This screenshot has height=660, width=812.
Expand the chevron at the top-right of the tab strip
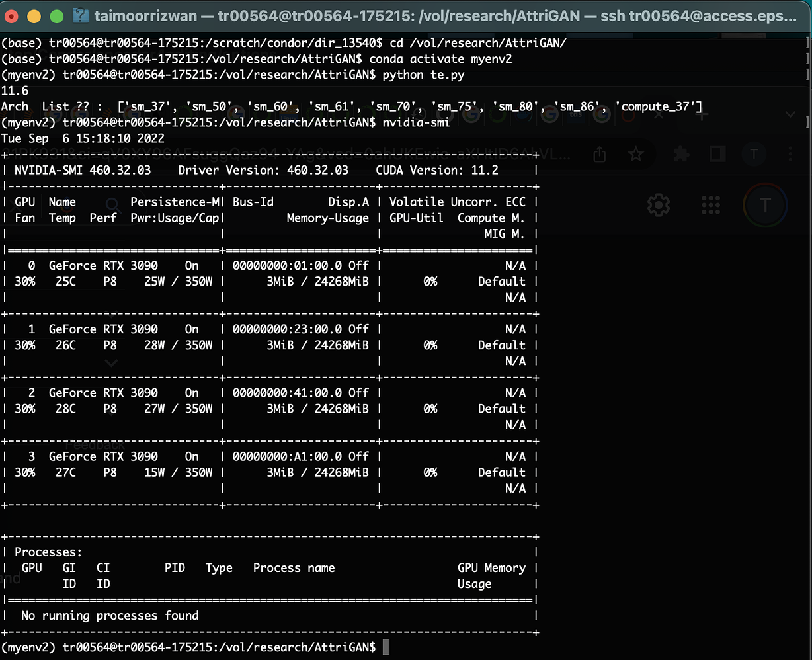click(790, 113)
